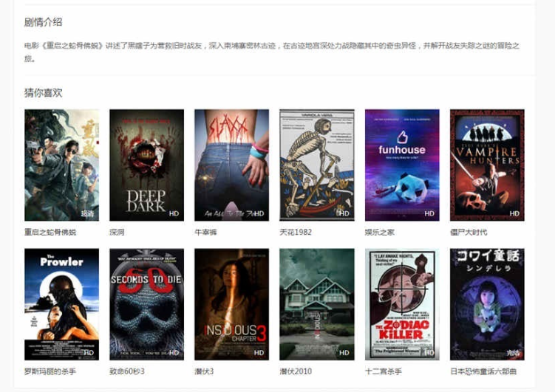The image size is (555, 392).
Task: Open the first poster 重启之蛇骨佛蜕
Action: (61, 165)
